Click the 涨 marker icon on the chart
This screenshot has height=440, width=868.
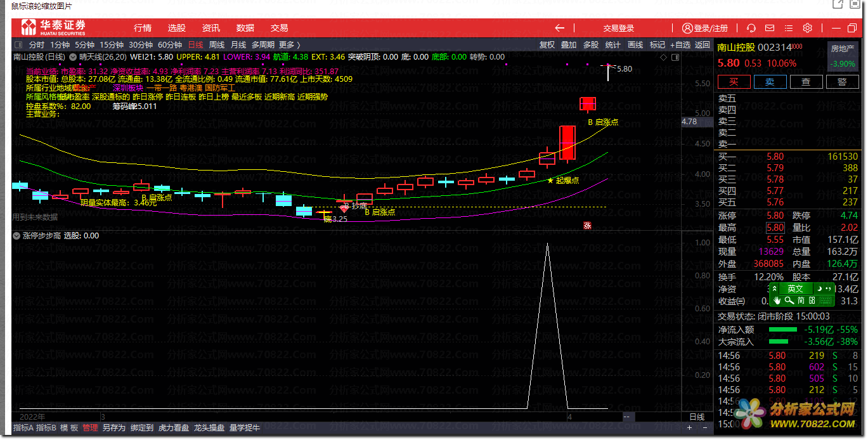587,225
